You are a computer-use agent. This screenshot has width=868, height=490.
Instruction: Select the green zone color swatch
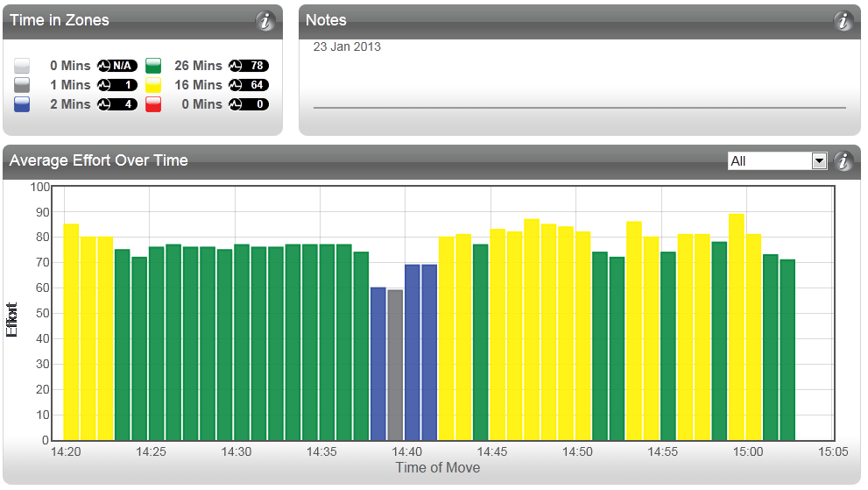154,66
